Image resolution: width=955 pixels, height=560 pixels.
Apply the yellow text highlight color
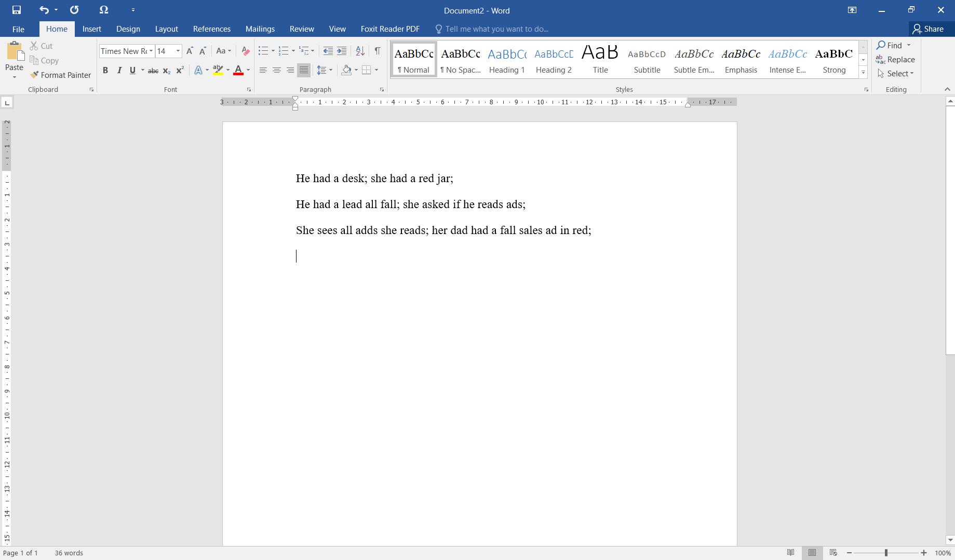pyautogui.click(x=218, y=70)
